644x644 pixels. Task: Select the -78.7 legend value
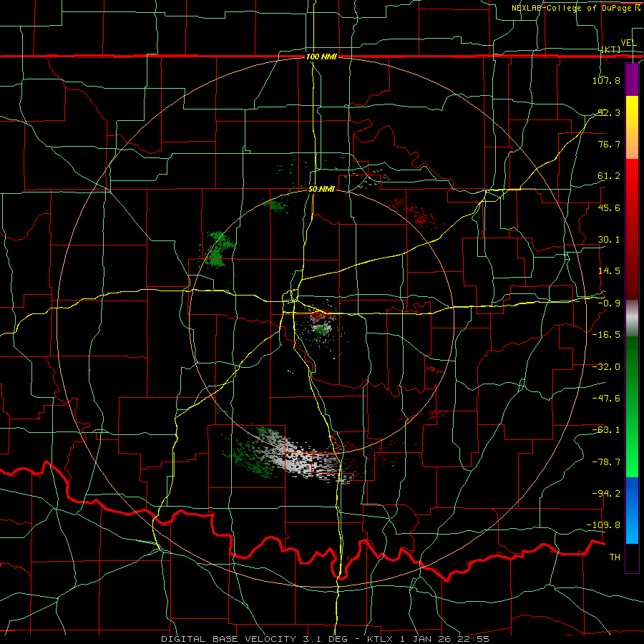click(606, 462)
